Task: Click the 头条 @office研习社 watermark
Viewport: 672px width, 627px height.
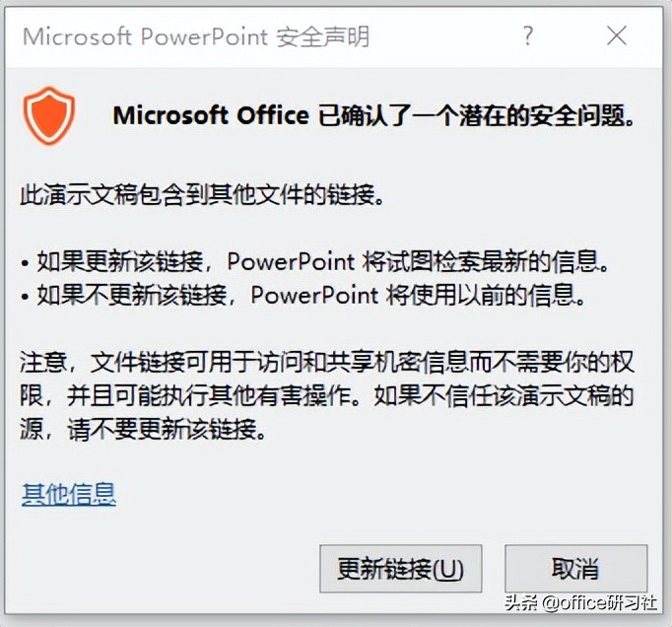Action: pyautogui.click(x=580, y=603)
